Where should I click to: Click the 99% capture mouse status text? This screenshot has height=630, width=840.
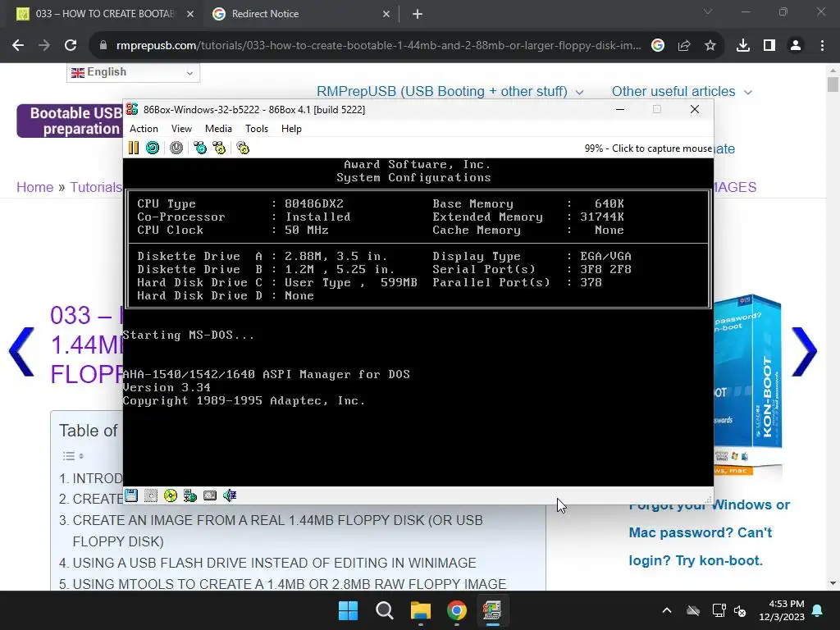[648, 148]
